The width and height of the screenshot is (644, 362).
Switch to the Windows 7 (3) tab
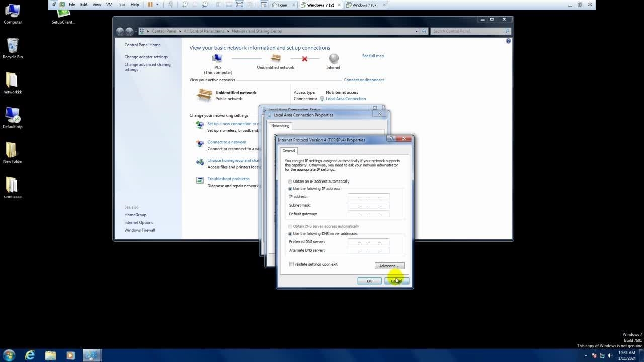coord(364,5)
